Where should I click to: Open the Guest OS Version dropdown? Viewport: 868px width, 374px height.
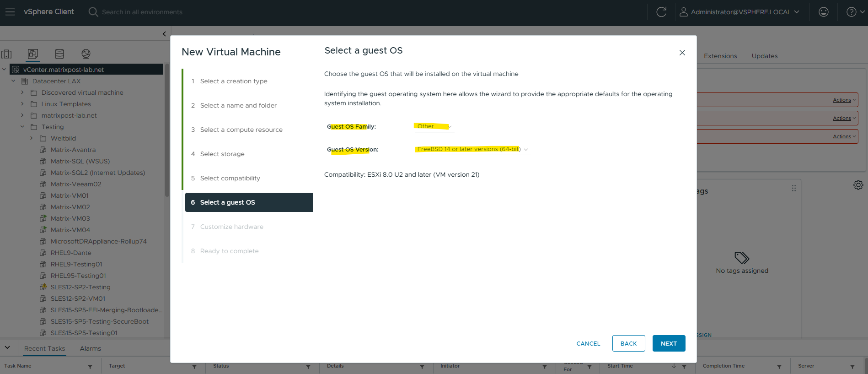[473, 149]
